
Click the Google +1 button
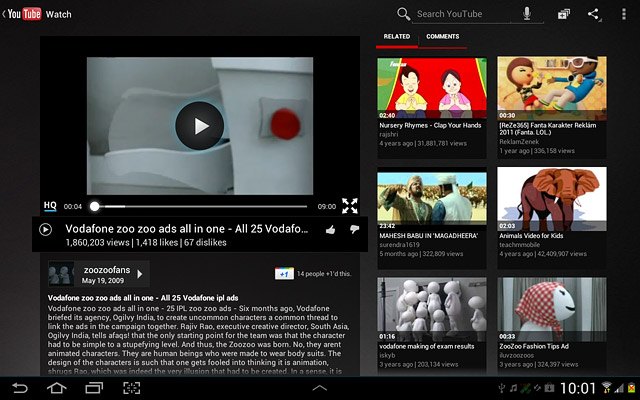(284, 273)
